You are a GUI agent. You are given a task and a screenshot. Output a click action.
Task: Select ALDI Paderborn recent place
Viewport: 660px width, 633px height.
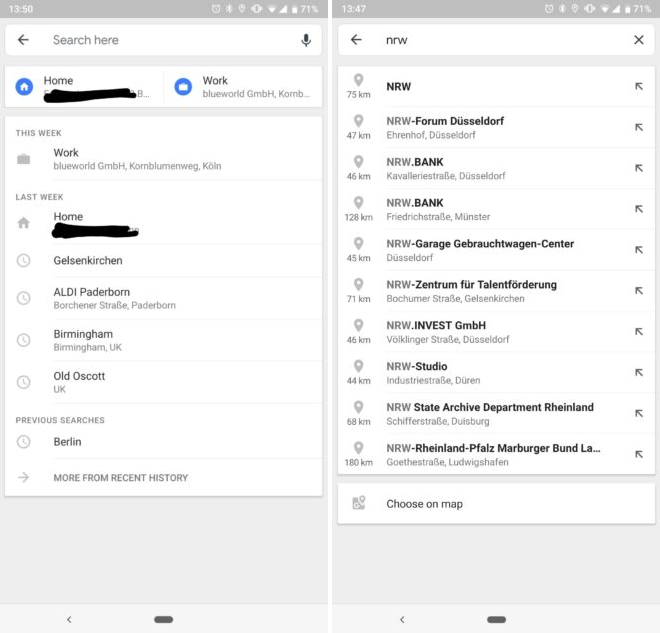(163, 298)
